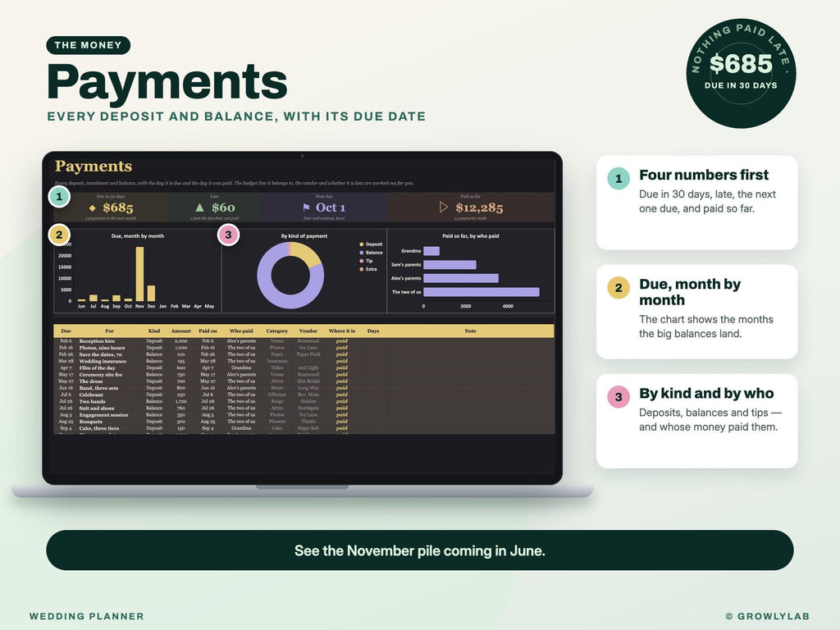Select the Who paid column header
This screenshot has height=630, width=840.
tap(241, 331)
